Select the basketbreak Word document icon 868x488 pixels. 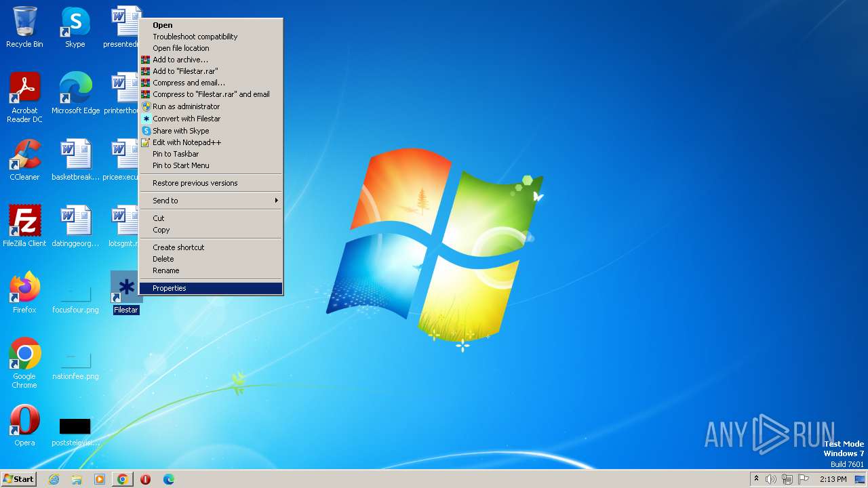tap(75, 160)
